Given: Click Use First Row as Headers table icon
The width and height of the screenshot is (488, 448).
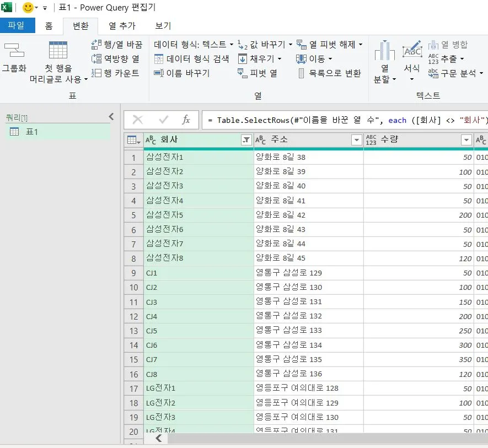Looking at the screenshot, I should point(58,50).
